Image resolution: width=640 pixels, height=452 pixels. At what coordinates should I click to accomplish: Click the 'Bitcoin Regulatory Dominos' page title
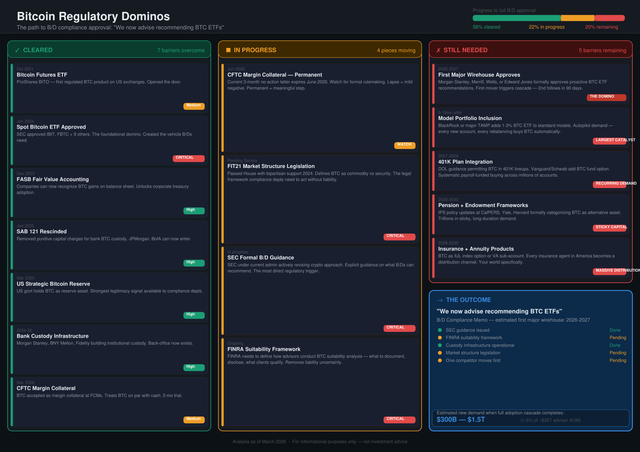coord(93,16)
